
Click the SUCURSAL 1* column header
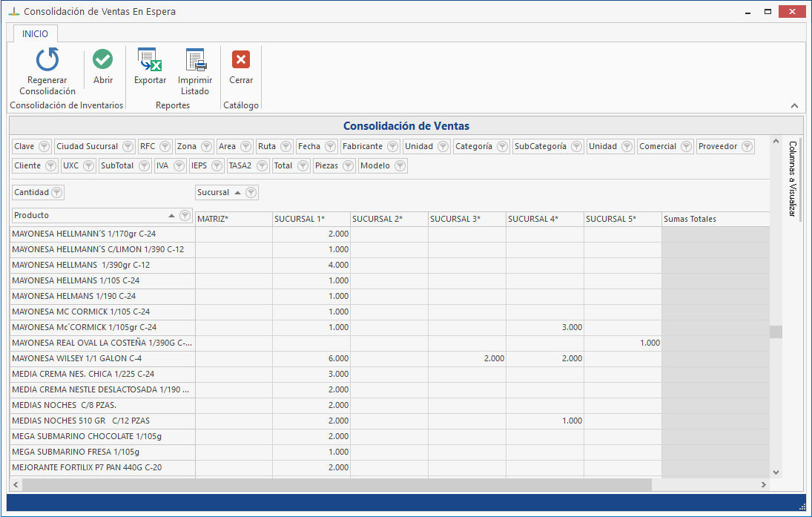click(311, 219)
